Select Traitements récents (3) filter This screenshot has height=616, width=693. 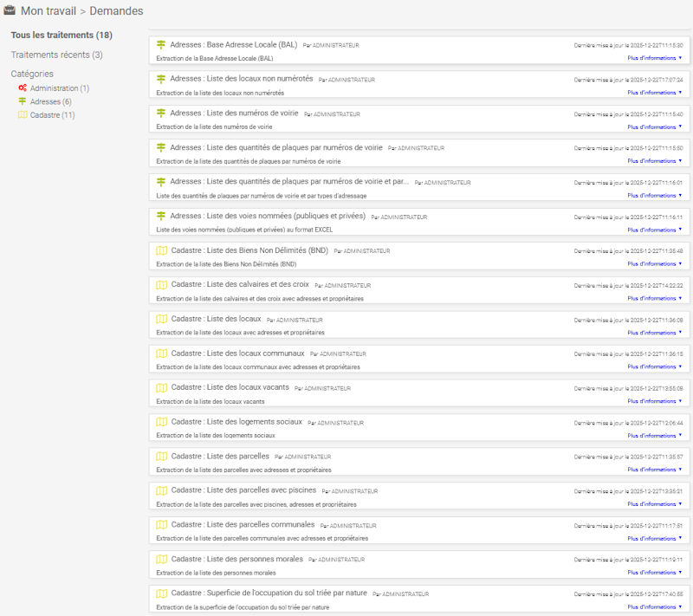coord(56,55)
